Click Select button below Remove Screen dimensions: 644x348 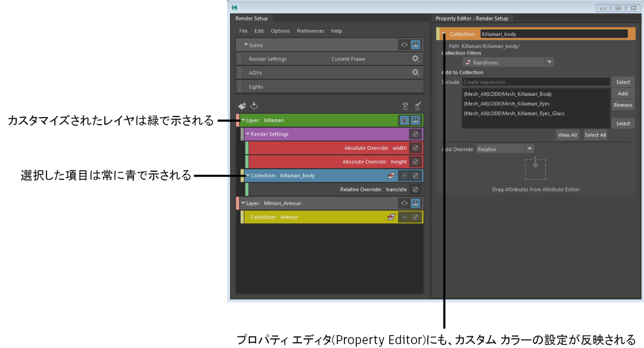coord(623,124)
